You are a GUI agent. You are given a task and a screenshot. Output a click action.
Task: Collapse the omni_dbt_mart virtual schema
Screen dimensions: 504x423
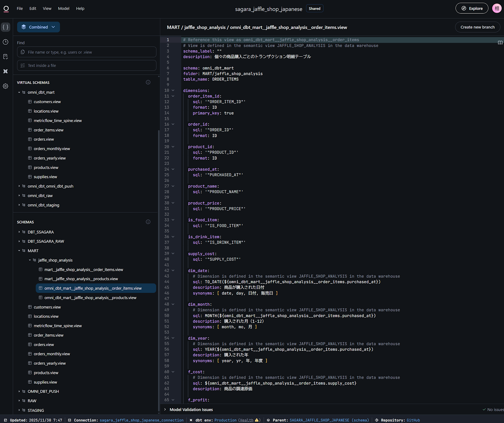click(19, 92)
